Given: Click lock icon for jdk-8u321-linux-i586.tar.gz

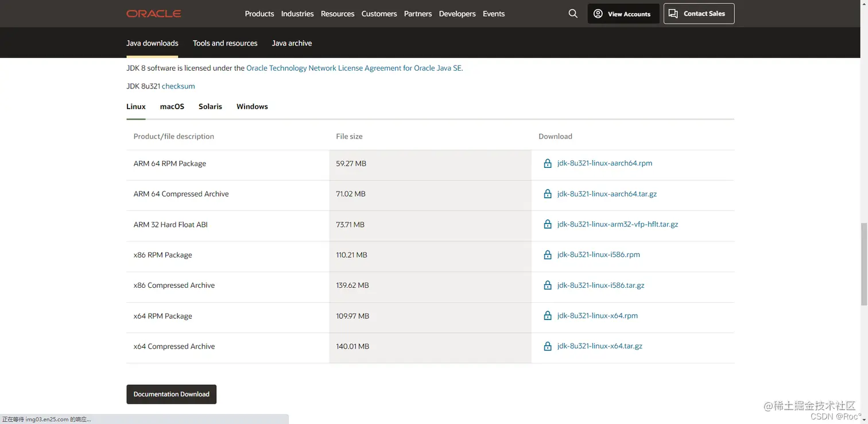Looking at the screenshot, I should (548, 286).
